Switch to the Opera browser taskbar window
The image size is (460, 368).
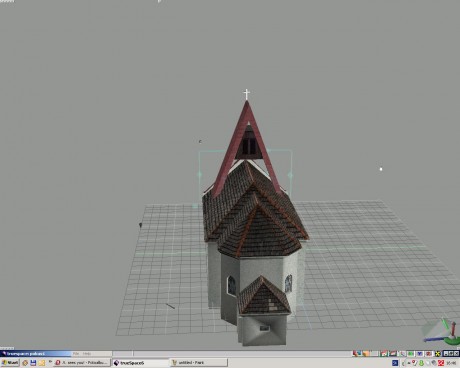pyautogui.click(x=82, y=363)
